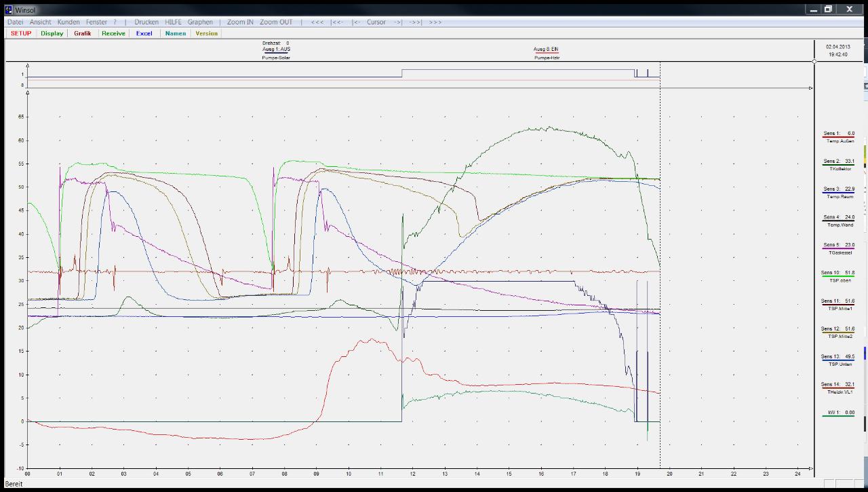Click the Drehzst: 0 label
The image size is (868, 492).
click(276, 43)
